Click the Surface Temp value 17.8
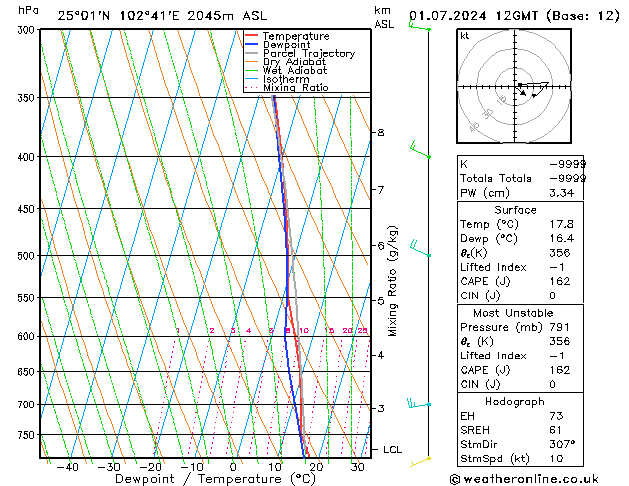Screen dimensions: 629x486 click(562, 224)
